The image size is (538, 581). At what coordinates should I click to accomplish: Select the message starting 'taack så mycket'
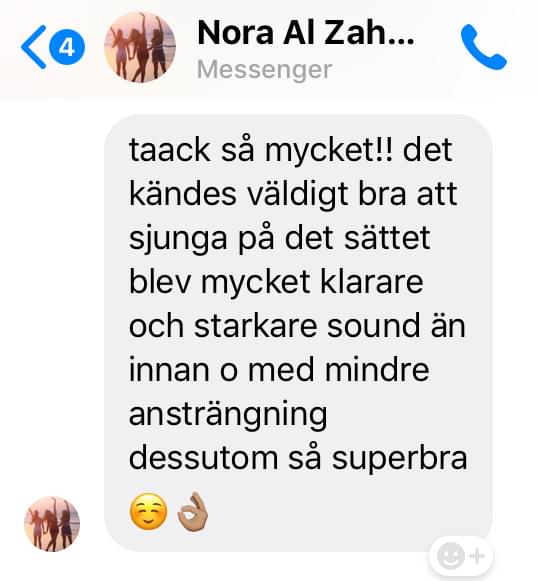298,332
